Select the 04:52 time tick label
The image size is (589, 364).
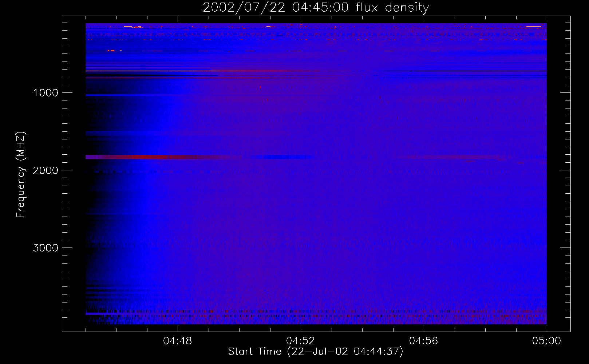point(301,341)
